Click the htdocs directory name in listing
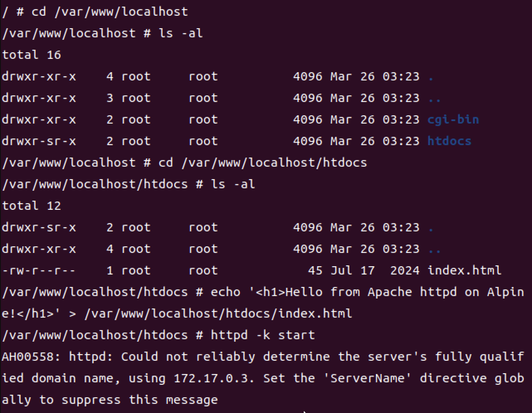The width and height of the screenshot is (532, 413). point(449,141)
